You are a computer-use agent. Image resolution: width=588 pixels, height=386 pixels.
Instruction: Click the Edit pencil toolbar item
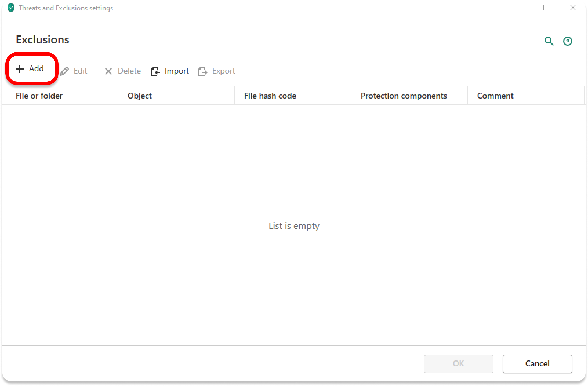[74, 71]
